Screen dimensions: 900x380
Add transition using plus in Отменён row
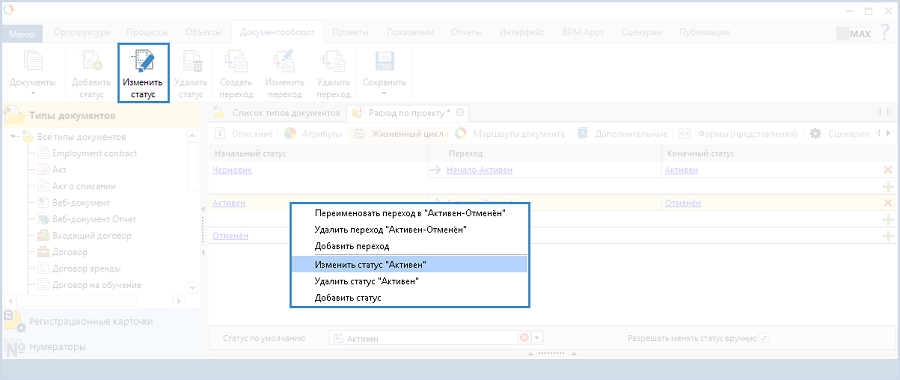(x=888, y=236)
